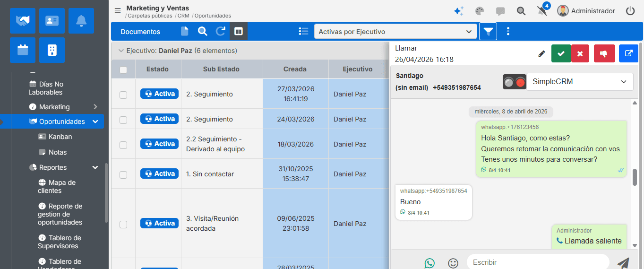644x269 pixels.
Task: Open the Activas por Ejecutivo view dropdown
Action: [395, 32]
